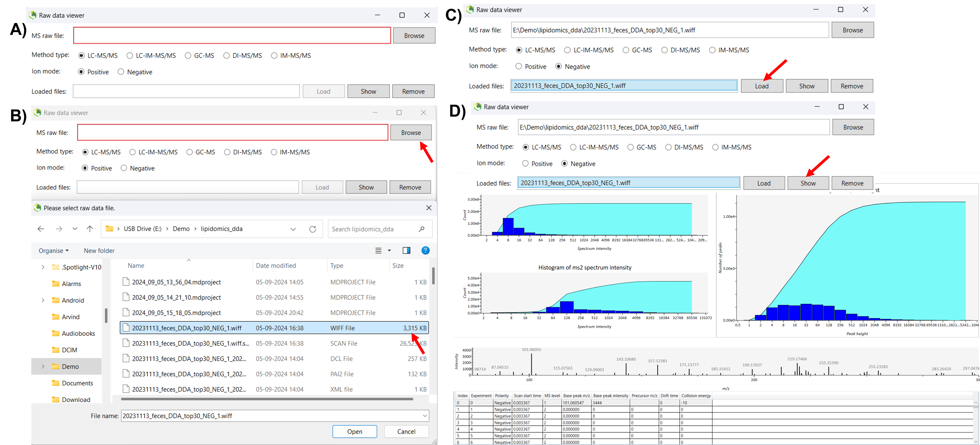The height and width of the screenshot is (445, 980).
Task: Click the forward navigation arrow
Action: [59, 229]
